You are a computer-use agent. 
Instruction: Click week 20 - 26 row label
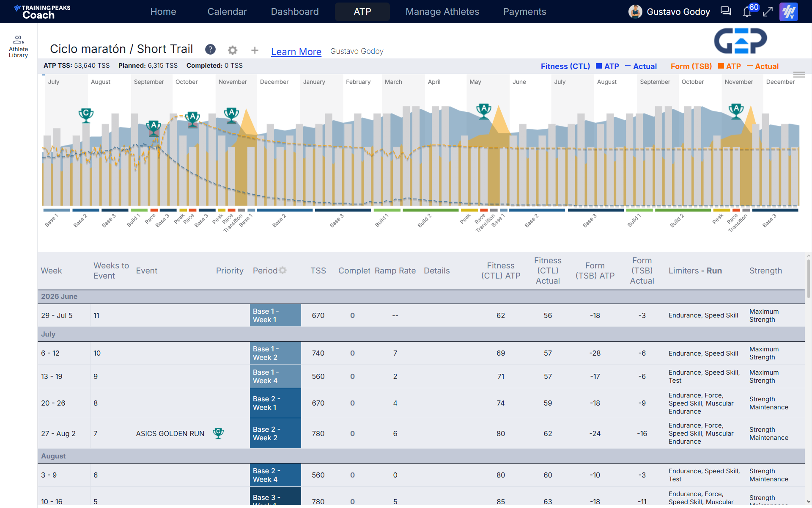(53, 403)
